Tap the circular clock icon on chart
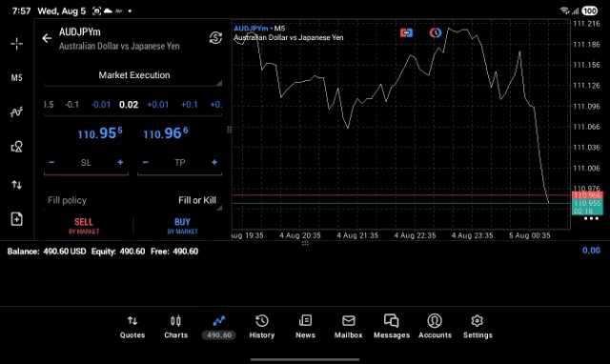 [436, 33]
